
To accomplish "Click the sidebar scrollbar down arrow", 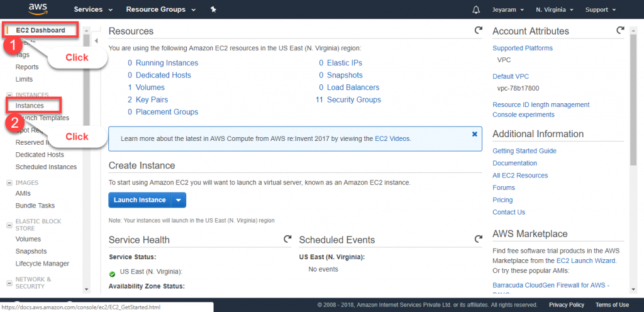I will pos(86,289).
